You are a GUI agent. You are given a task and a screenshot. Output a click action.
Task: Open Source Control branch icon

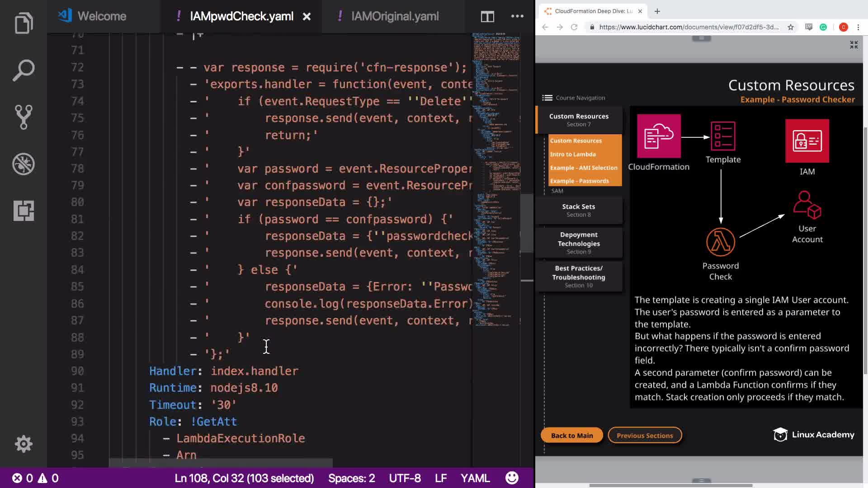tap(24, 117)
